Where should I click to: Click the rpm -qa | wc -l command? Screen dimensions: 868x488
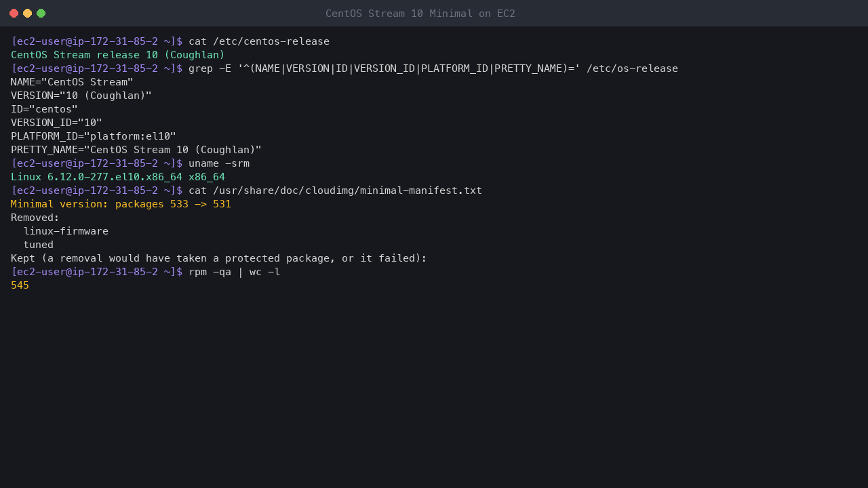[x=235, y=272]
